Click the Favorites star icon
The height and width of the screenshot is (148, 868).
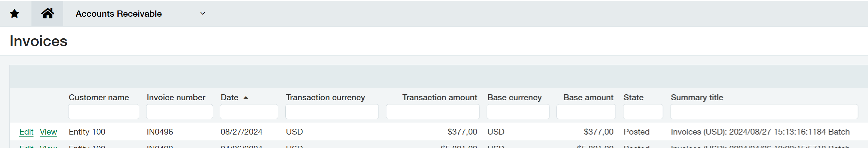click(x=14, y=14)
